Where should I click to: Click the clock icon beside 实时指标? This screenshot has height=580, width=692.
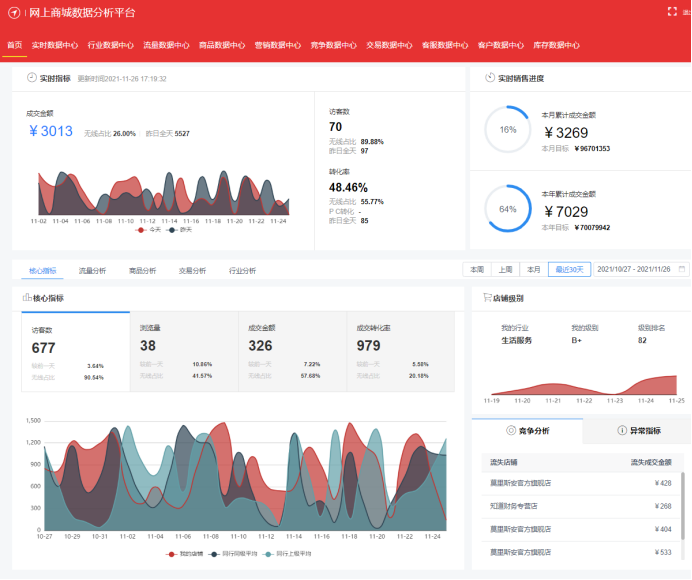(x=32, y=77)
